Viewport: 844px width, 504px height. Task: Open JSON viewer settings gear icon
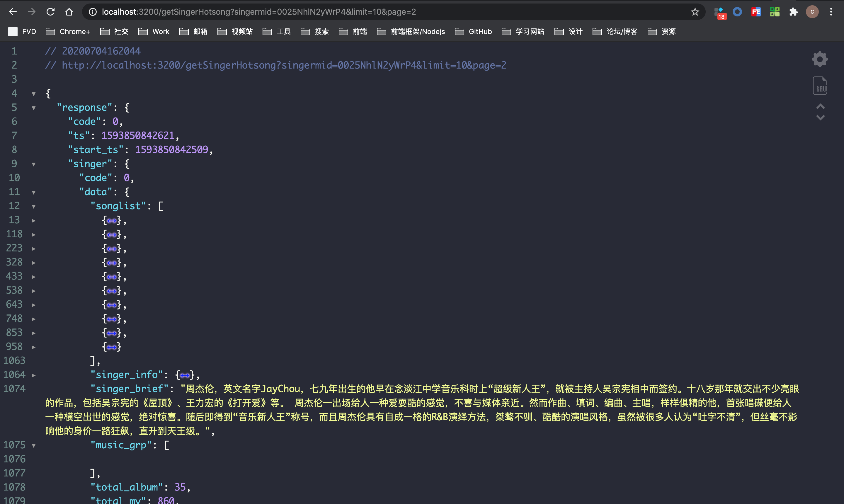(820, 59)
